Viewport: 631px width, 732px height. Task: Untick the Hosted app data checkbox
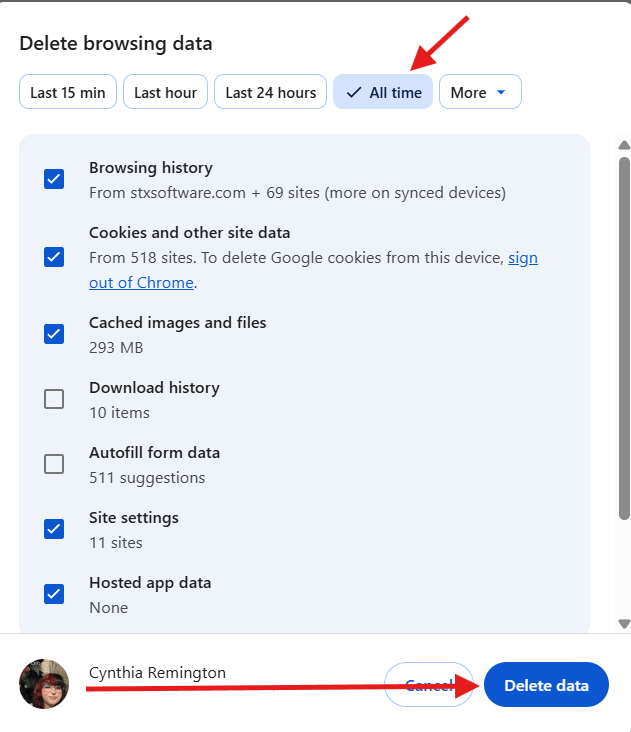(x=54, y=594)
